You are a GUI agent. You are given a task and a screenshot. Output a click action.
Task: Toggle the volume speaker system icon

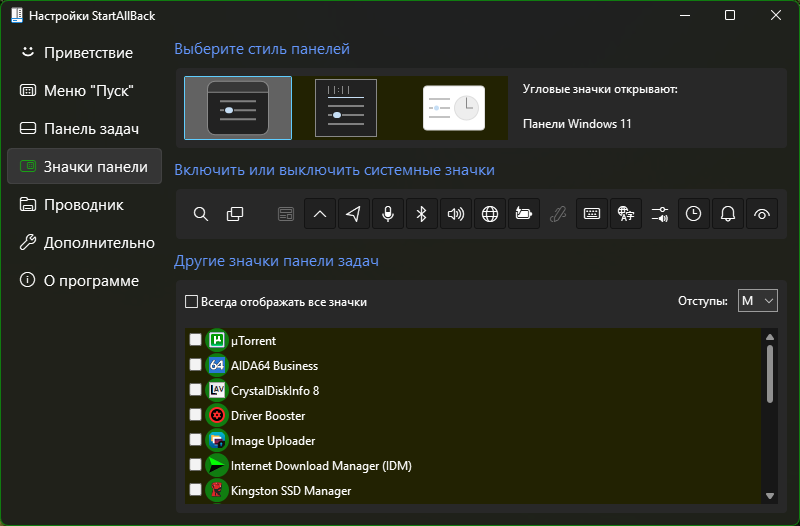[456, 214]
